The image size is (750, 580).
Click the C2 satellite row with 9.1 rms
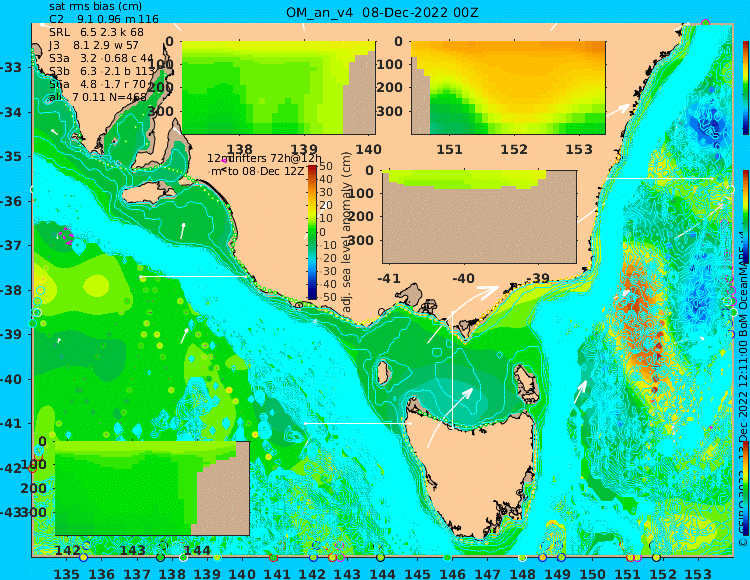(x=104, y=20)
